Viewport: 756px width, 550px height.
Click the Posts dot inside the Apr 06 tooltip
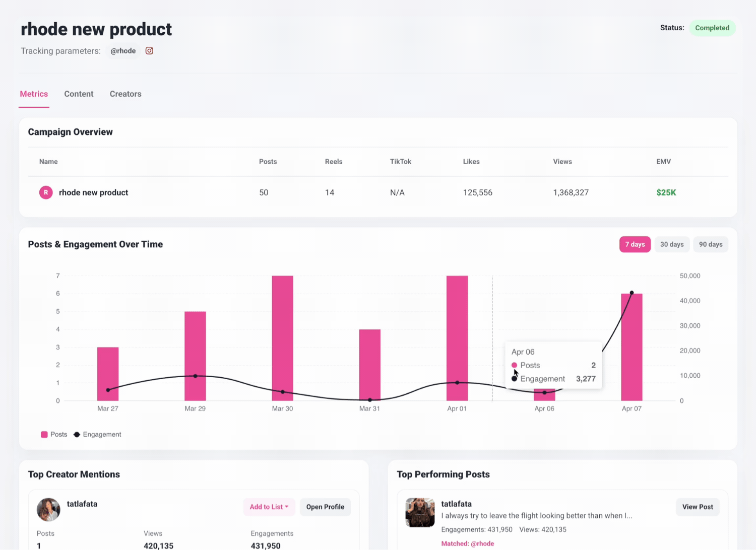pyautogui.click(x=515, y=365)
